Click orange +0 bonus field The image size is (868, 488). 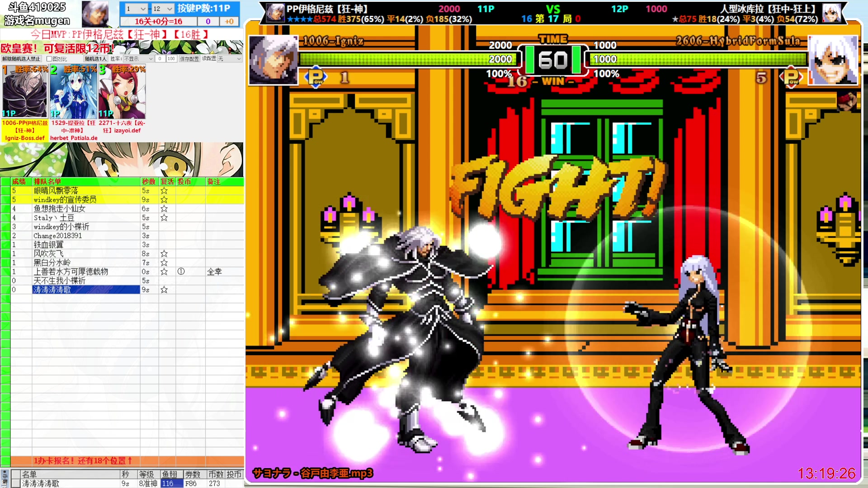pos(229,21)
